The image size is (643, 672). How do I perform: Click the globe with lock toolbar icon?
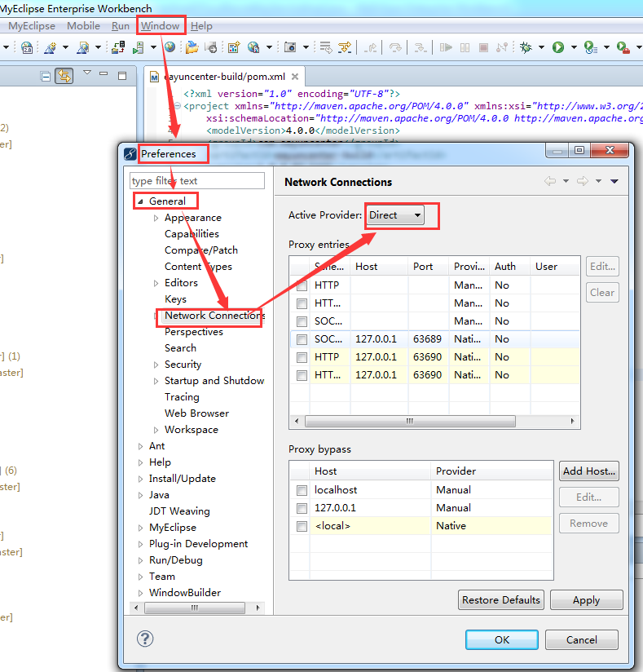[253, 47]
